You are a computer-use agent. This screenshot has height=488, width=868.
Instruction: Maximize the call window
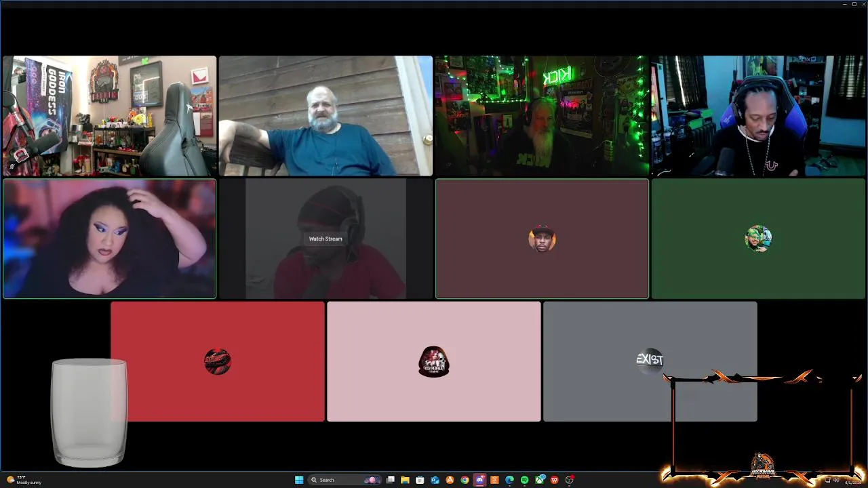[x=854, y=4]
